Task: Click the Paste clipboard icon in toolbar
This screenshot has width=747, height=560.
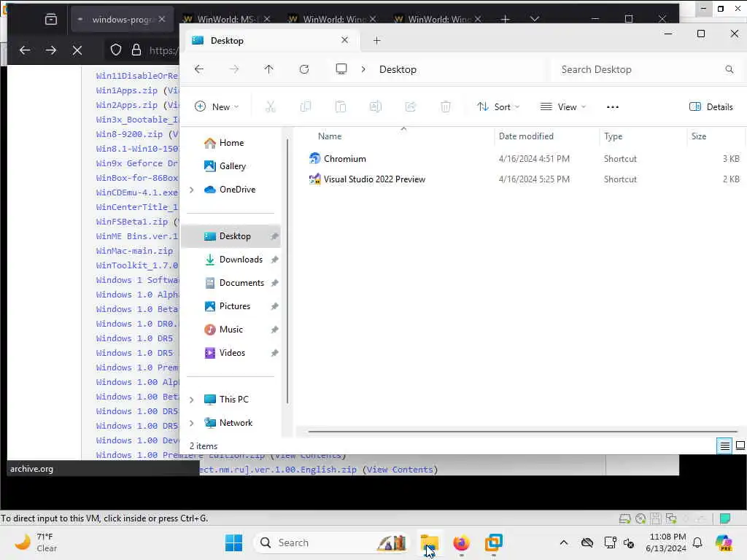Action: tap(341, 106)
